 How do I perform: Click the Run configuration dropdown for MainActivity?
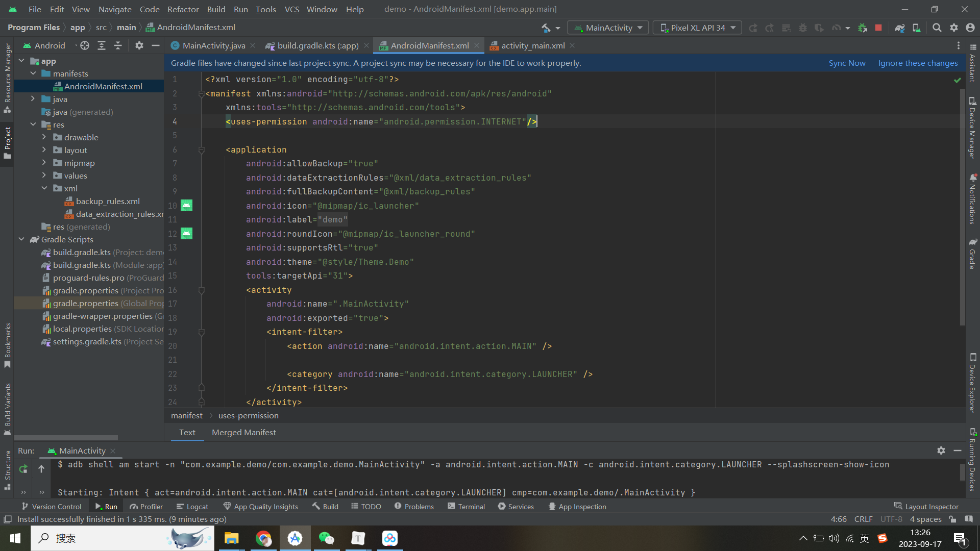609,28
